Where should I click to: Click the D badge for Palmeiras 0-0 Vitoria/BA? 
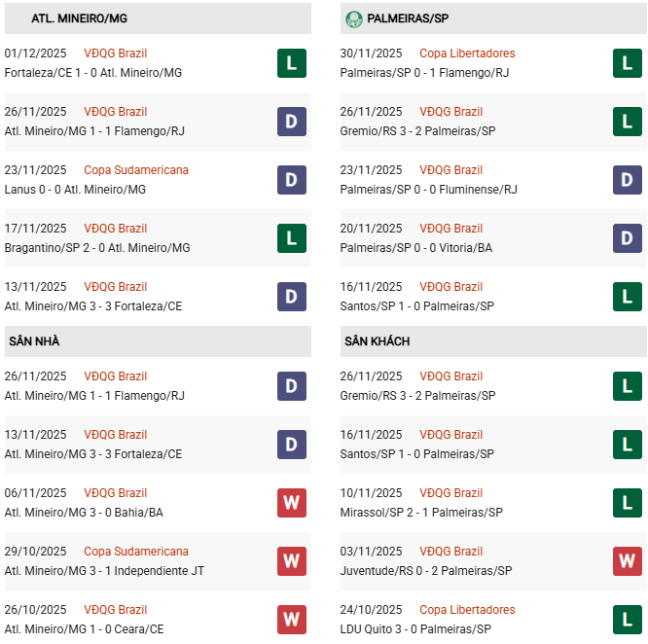[x=628, y=238]
